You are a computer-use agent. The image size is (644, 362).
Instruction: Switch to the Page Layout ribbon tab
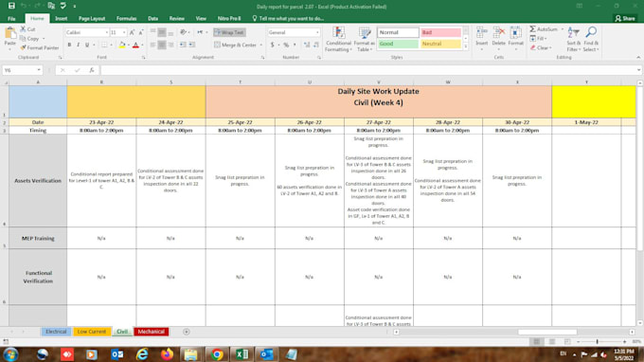click(x=92, y=19)
